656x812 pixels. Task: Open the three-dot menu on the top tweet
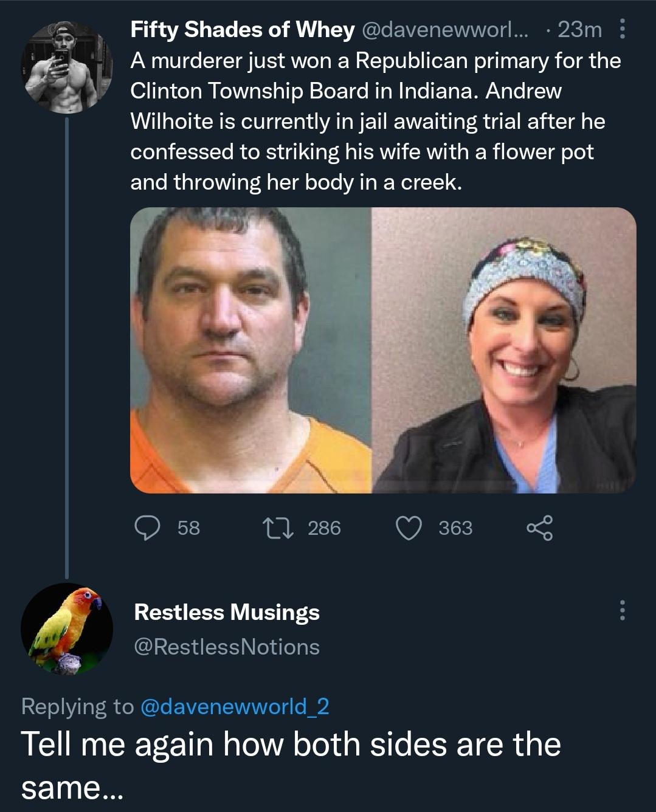[x=621, y=29]
